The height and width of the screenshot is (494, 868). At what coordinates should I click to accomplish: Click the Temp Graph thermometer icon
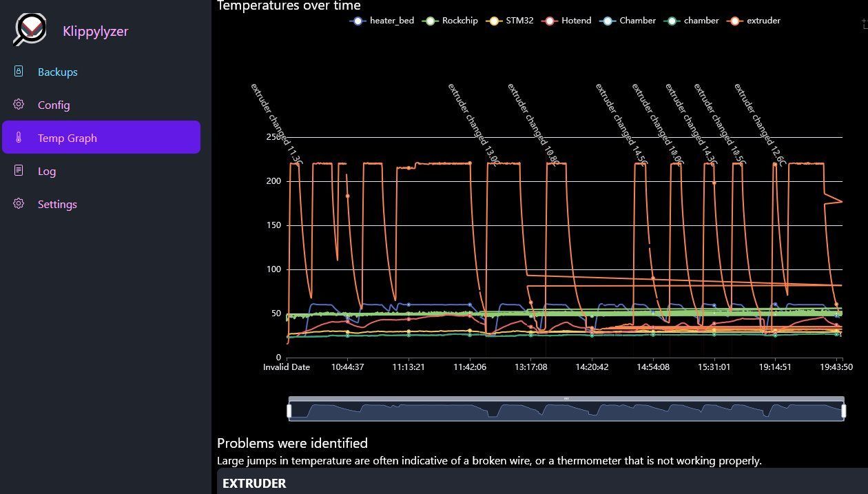click(x=19, y=137)
